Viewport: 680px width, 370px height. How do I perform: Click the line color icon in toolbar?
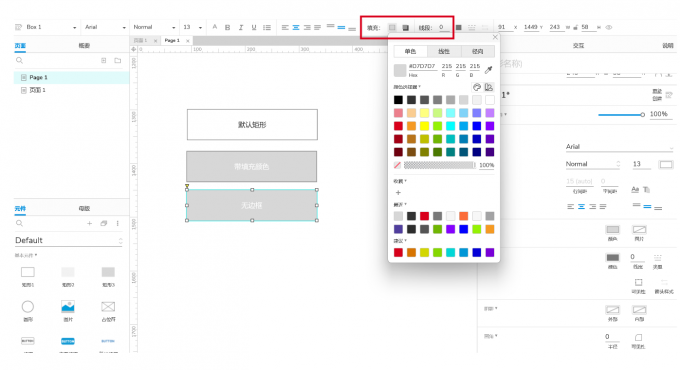[458, 27]
